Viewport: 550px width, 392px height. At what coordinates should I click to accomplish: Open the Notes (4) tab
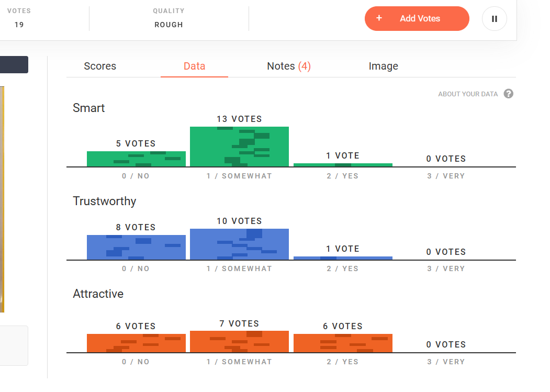pyautogui.click(x=289, y=66)
